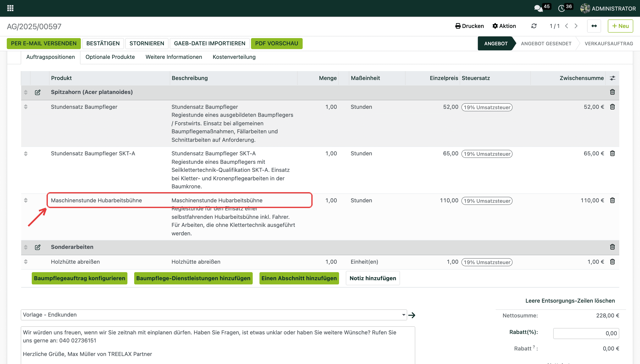
Task: Open the apps grid menu
Action: click(10, 8)
